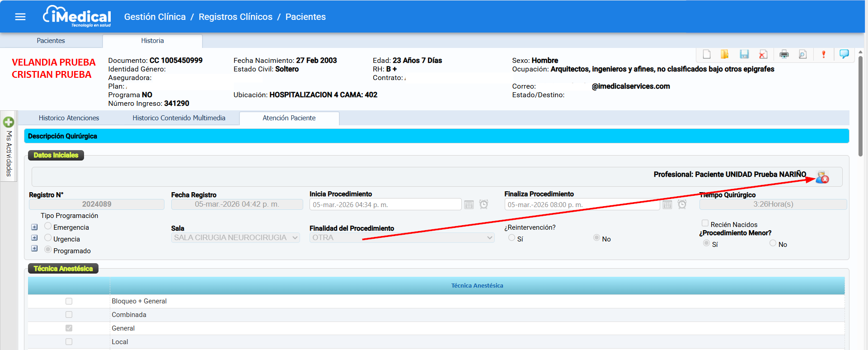
Task: Open Finalidad del Procedimiento dropdown
Action: (401, 238)
